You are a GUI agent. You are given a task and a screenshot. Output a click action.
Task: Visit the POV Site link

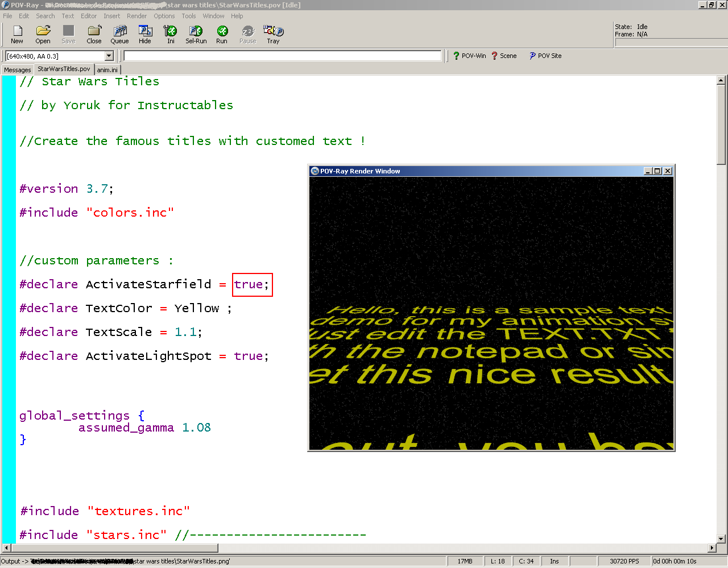(x=545, y=56)
